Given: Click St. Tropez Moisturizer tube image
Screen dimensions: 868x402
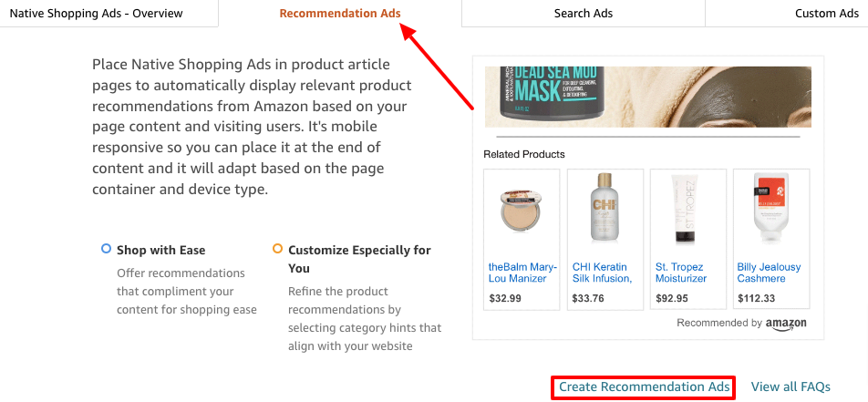Looking at the screenshot, I should pos(687,211).
